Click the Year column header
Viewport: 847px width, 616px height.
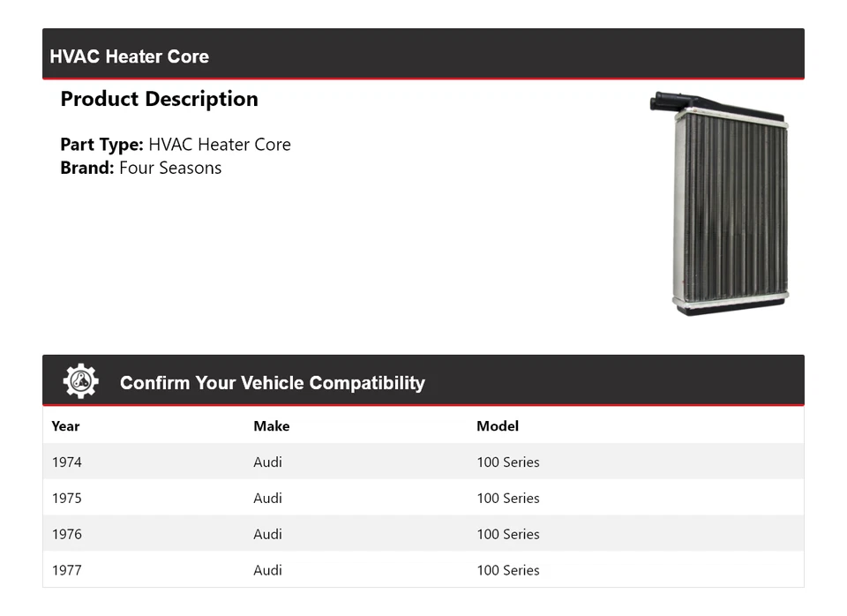tap(65, 426)
